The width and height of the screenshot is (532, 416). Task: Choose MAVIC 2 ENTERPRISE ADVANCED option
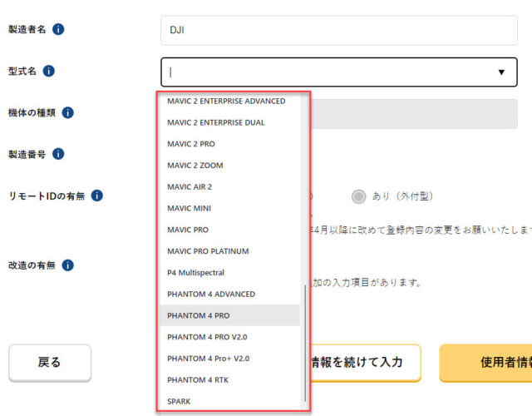[229, 102]
